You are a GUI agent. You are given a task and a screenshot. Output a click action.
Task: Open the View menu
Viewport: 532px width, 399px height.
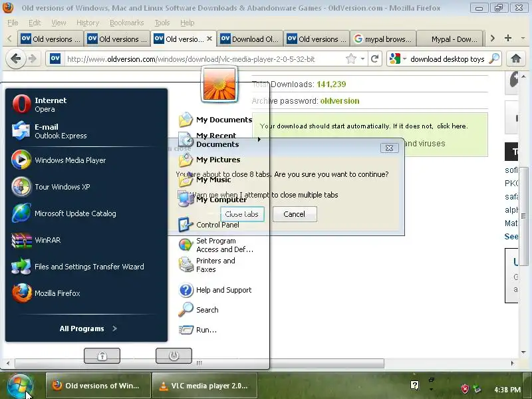(x=59, y=23)
